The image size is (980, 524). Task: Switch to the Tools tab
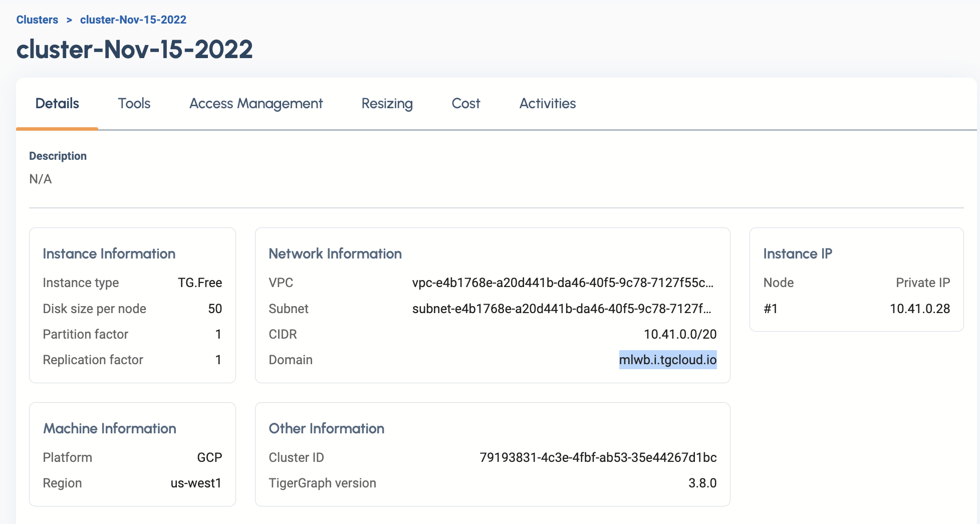134,104
